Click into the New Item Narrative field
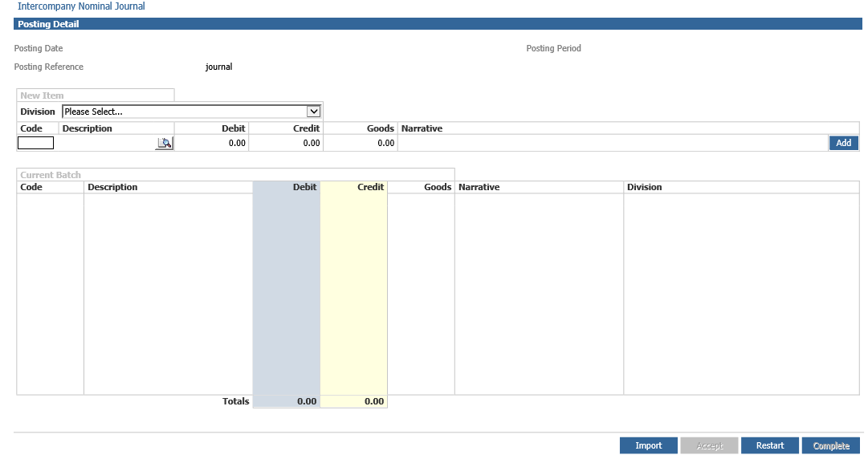 [x=612, y=143]
